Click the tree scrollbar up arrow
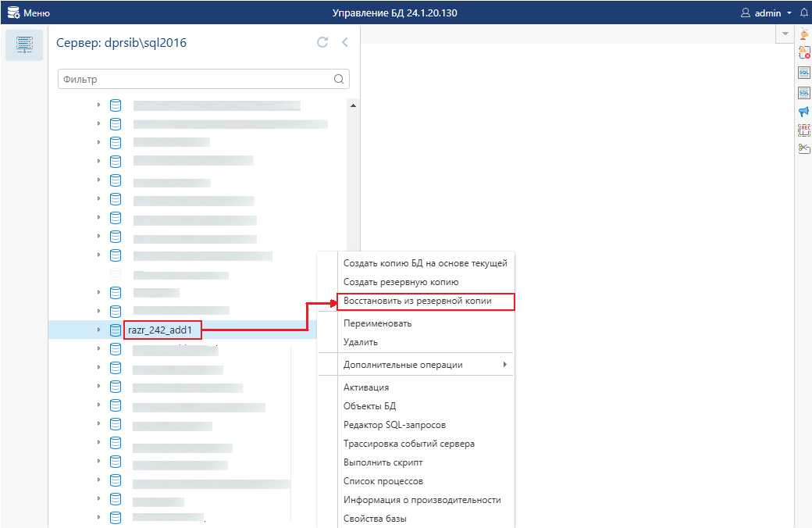The width and height of the screenshot is (812, 528). 353,105
